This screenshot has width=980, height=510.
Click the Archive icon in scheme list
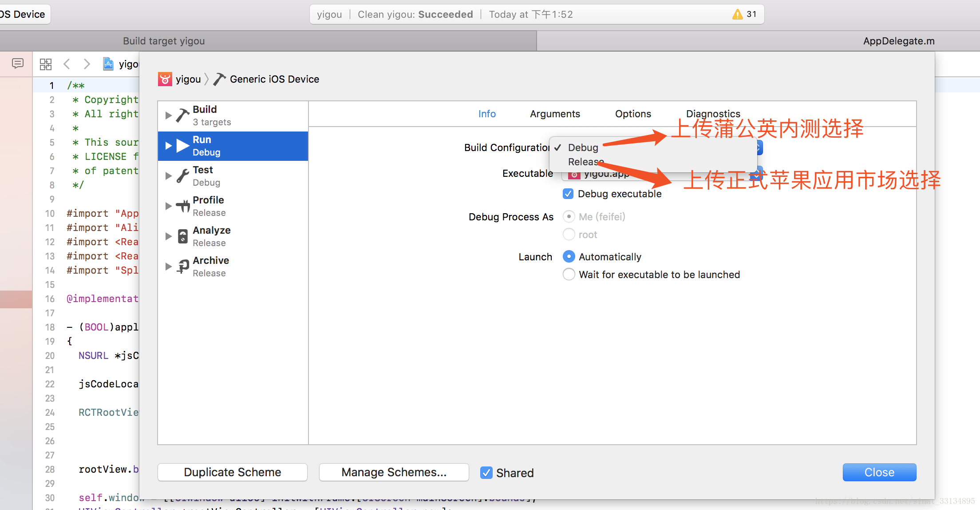coord(182,267)
